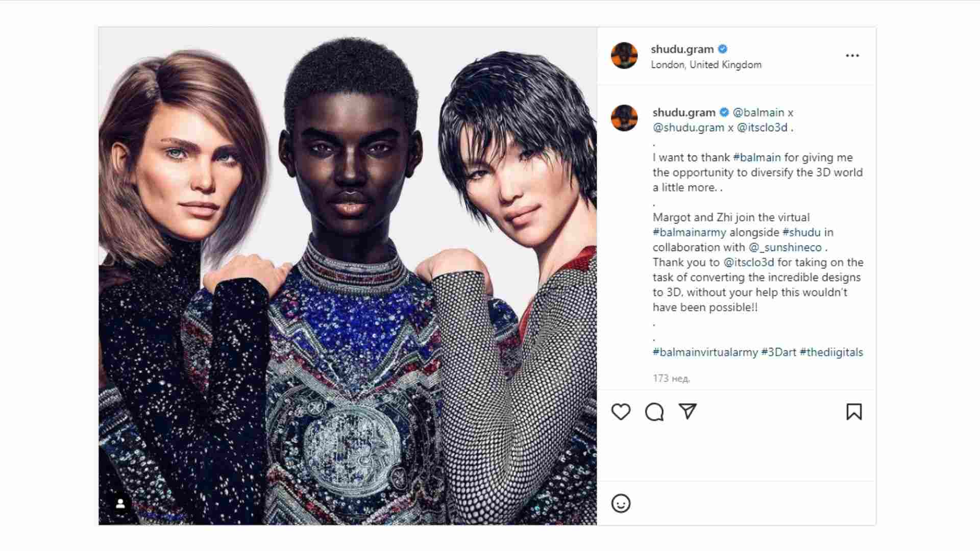Show tagged people icon on the photo
This screenshot has width=980, height=551.
(x=120, y=504)
